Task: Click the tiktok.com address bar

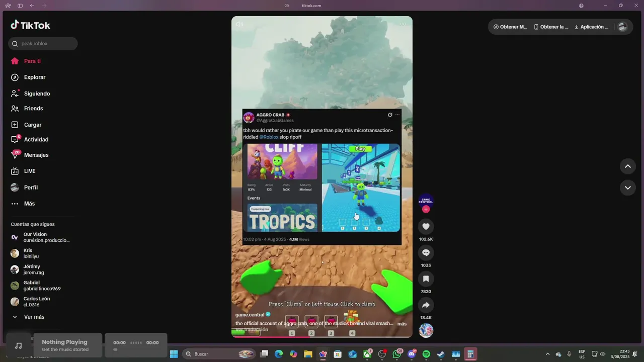Action: (x=311, y=6)
